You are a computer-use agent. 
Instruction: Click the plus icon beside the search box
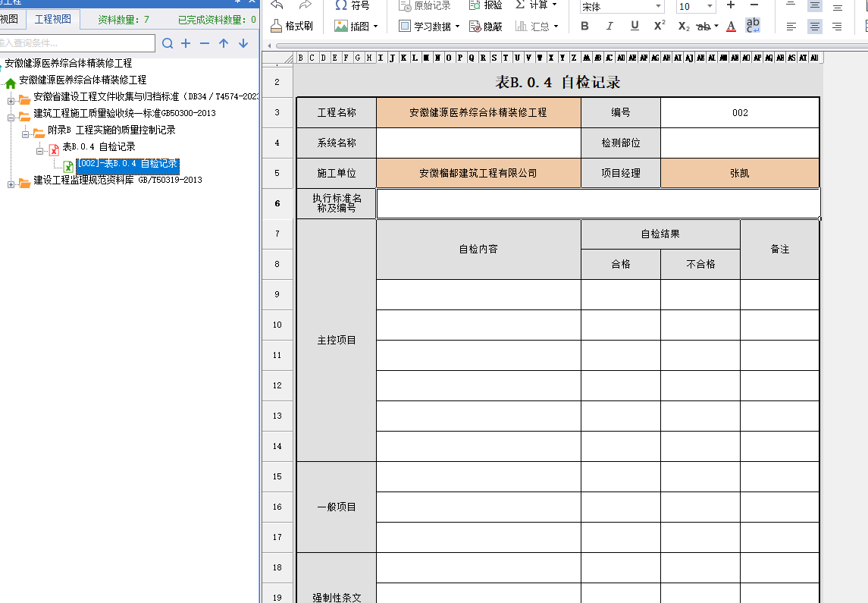point(186,43)
